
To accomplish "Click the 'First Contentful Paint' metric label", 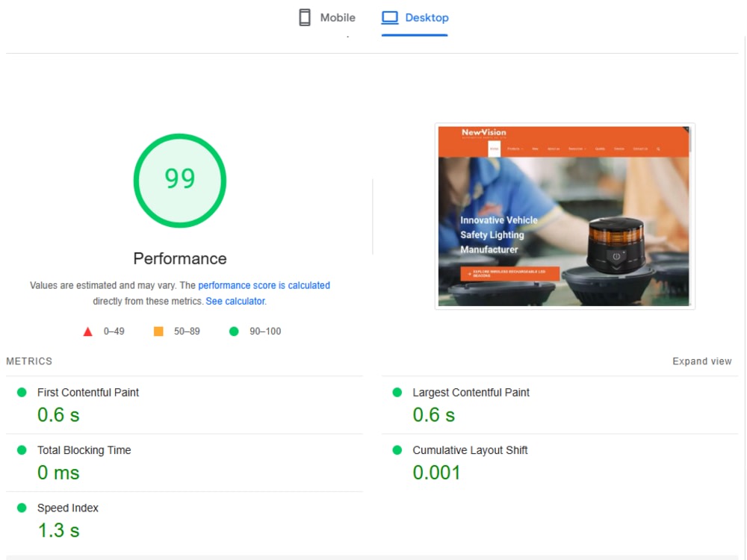I will 88,393.
